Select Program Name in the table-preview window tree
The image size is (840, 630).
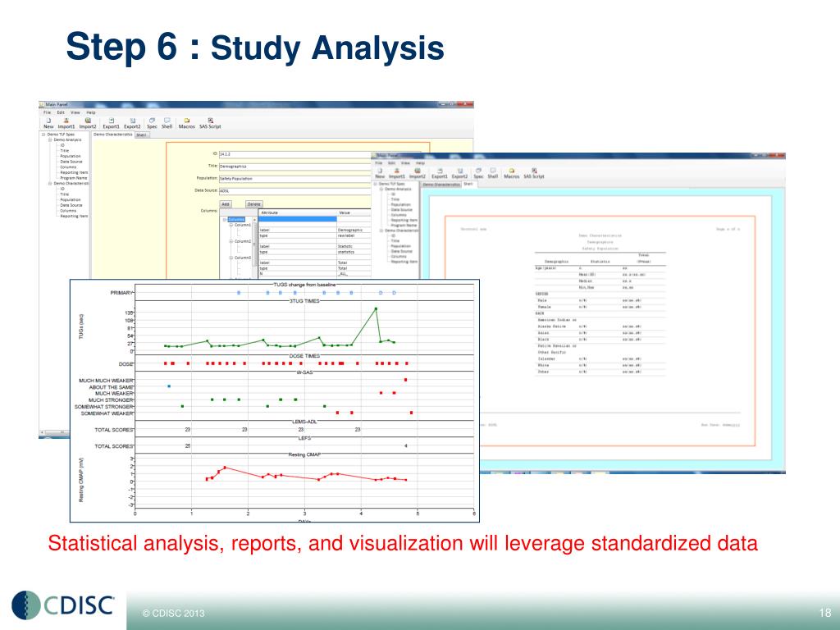pyautogui.click(x=404, y=226)
